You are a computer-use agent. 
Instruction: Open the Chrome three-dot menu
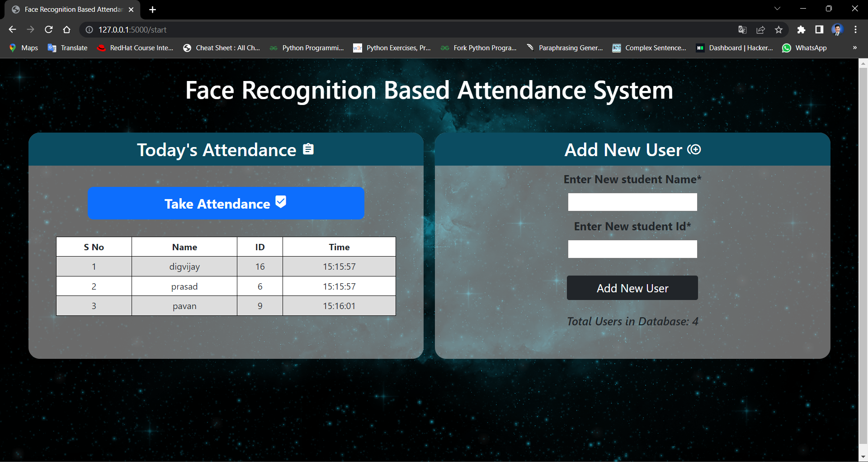tap(855, 29)
